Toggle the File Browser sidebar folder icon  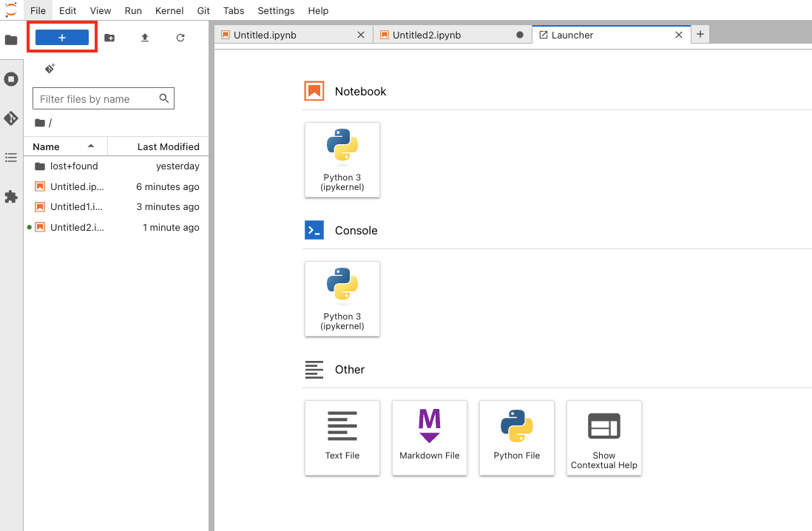tap(11, 40)
